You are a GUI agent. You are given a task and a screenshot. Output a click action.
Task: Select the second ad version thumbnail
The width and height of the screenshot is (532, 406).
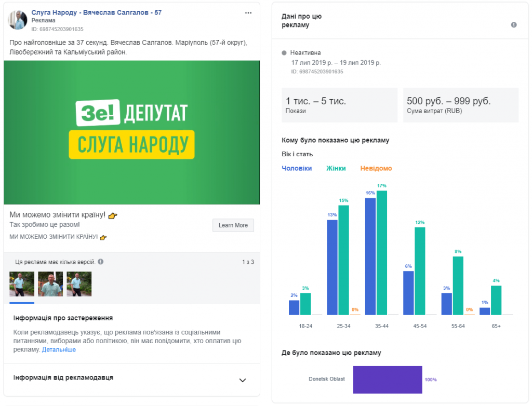coord(50,284)
